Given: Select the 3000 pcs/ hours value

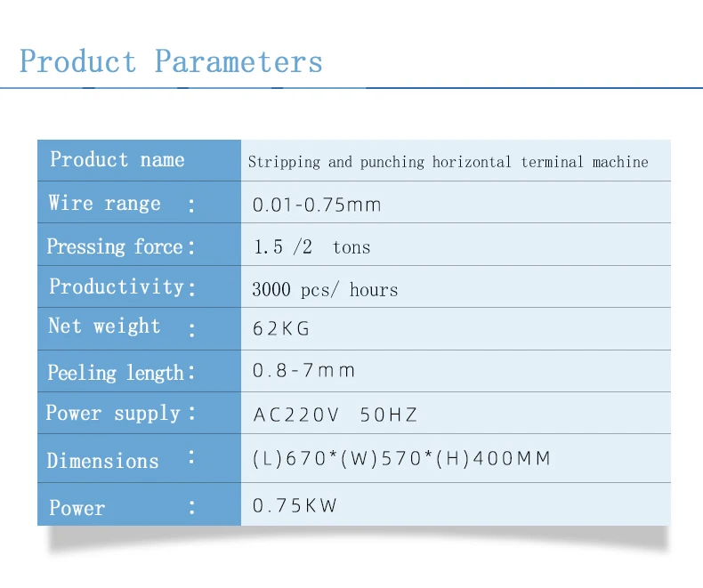Looking at the screenshot, I should pos(325,290).
